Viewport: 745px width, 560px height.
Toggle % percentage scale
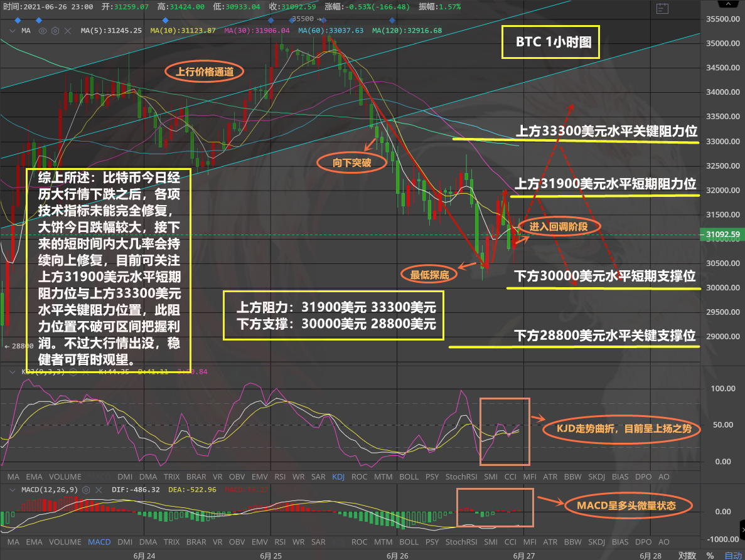710,555
